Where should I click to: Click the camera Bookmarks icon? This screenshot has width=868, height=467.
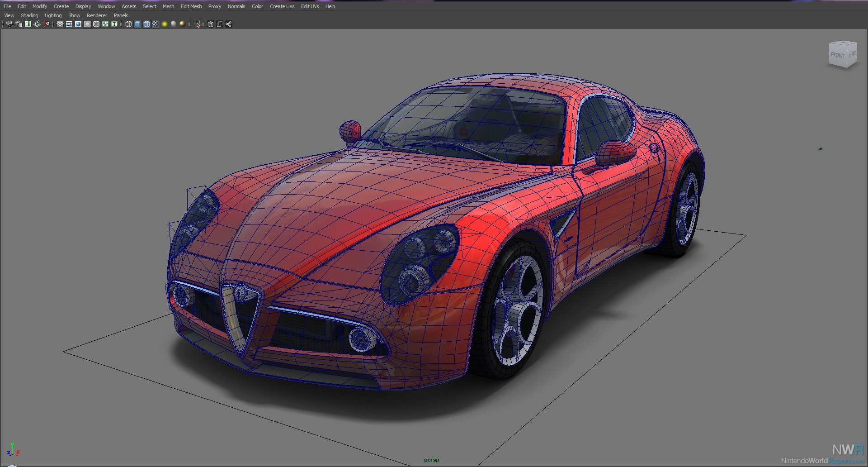(x=28, y=24)
